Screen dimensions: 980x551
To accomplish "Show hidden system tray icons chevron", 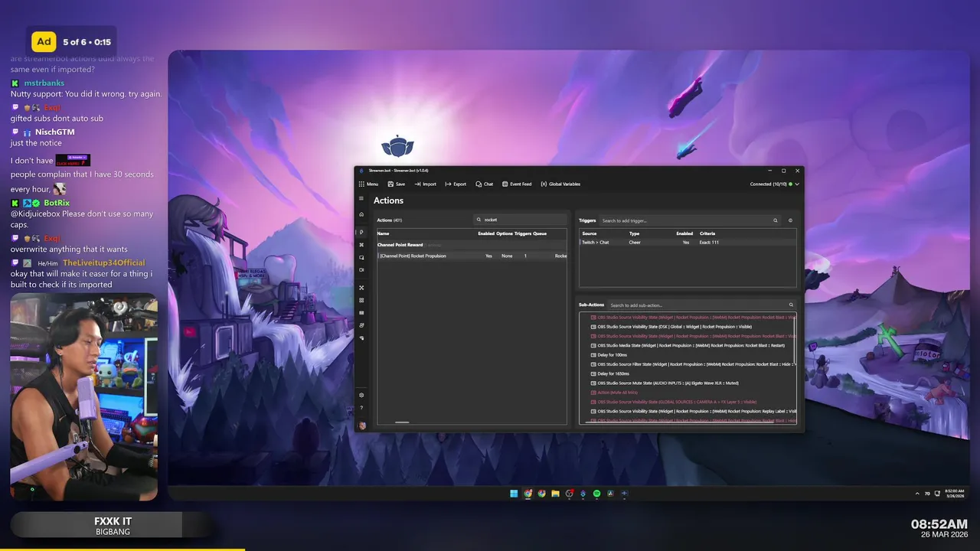I will tap(917, 494).
